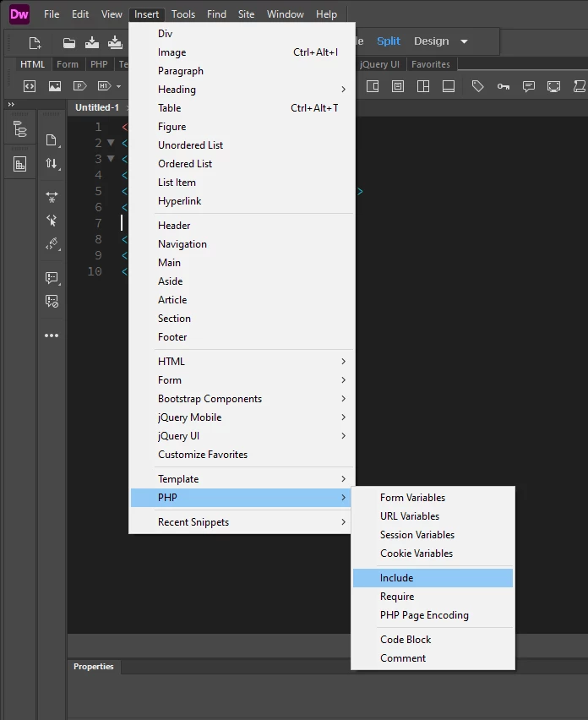The height and width of the screenshot is (720, 588).
Task: Click the Keywords key icon
Action: [x=503, y=86]
